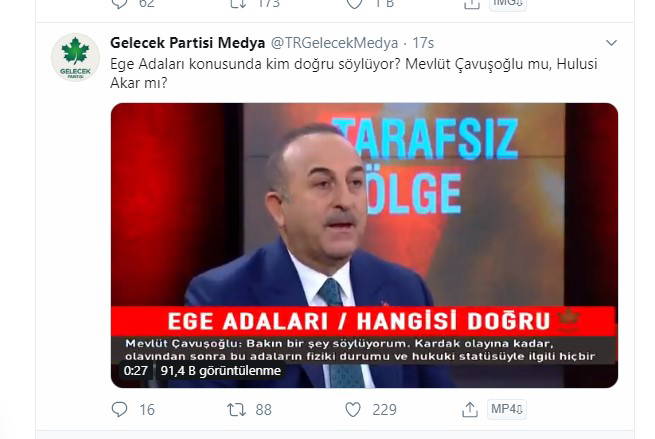Retweet the upper post with 173 retweets

click(238, 4)
